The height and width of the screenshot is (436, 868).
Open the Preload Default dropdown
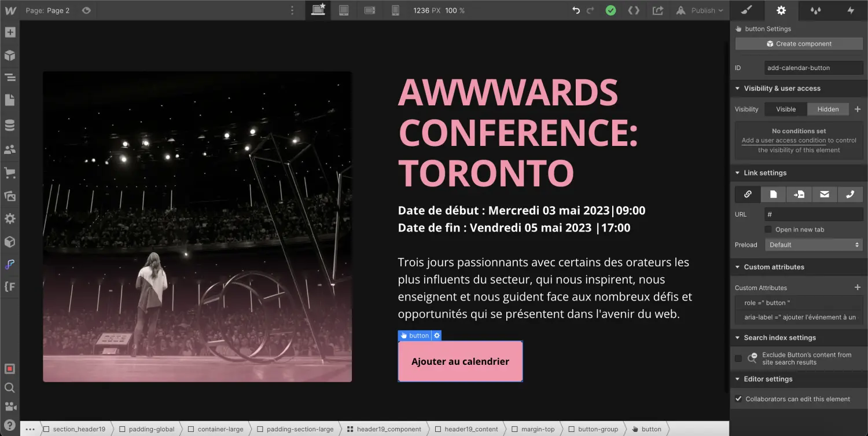point(814,245)
